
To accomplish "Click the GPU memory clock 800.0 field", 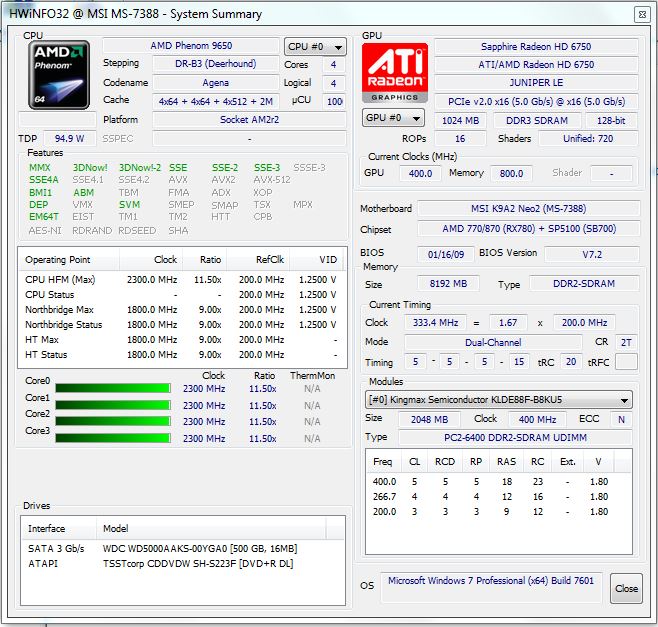I will [511, 173].
